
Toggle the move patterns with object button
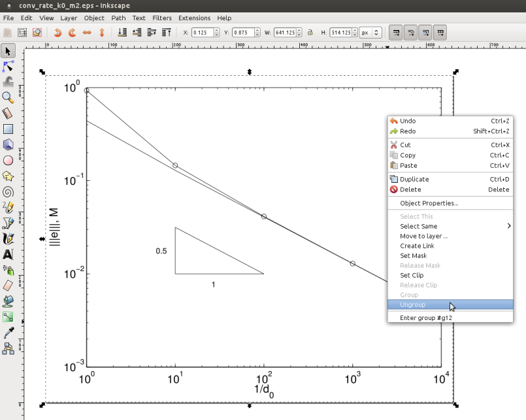[440, 32]
